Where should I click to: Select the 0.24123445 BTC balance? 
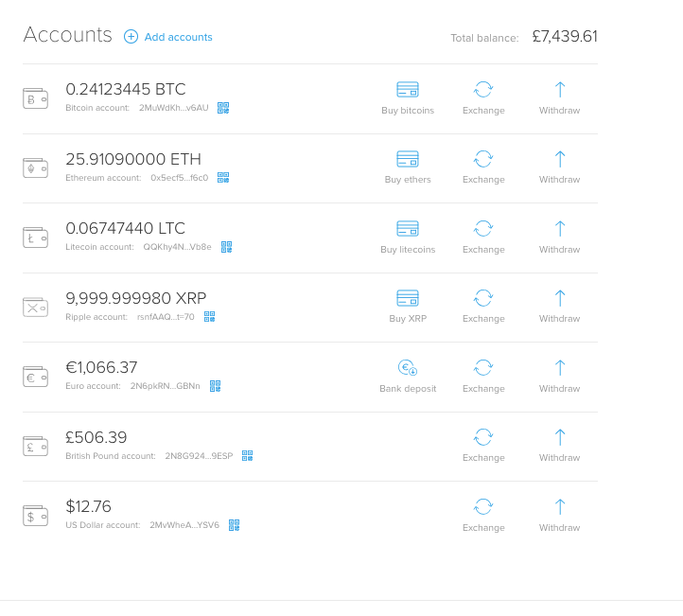[x=126, y=89]
